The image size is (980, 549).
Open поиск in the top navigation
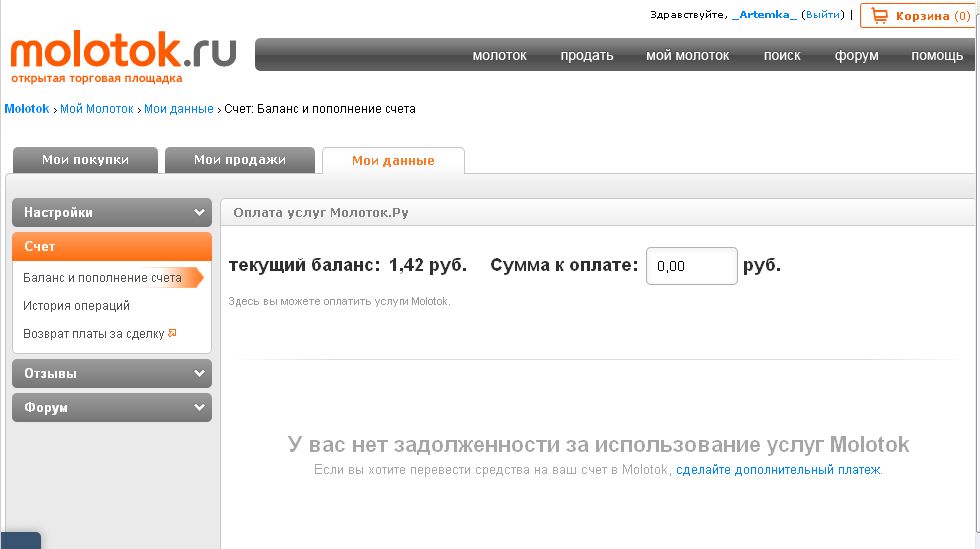(782, 56)
